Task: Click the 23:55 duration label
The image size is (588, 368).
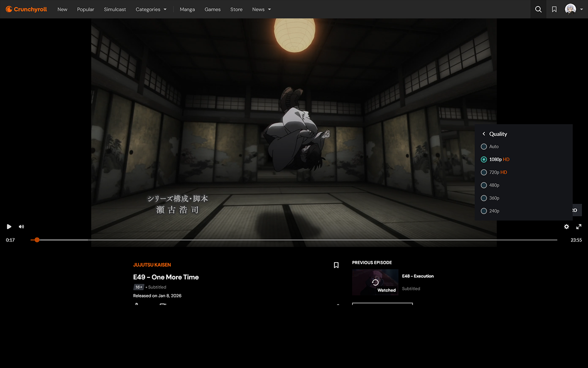Action: [x=577, y=240]
